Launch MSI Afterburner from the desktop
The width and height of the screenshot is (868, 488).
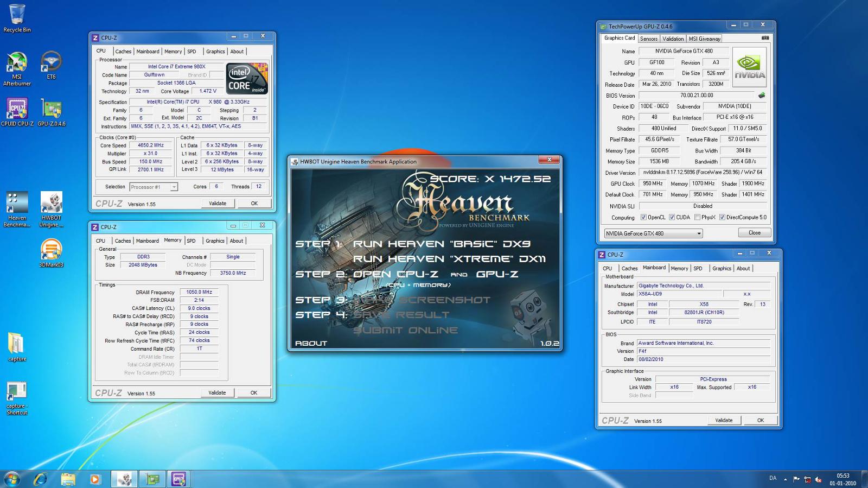(17, 69)
